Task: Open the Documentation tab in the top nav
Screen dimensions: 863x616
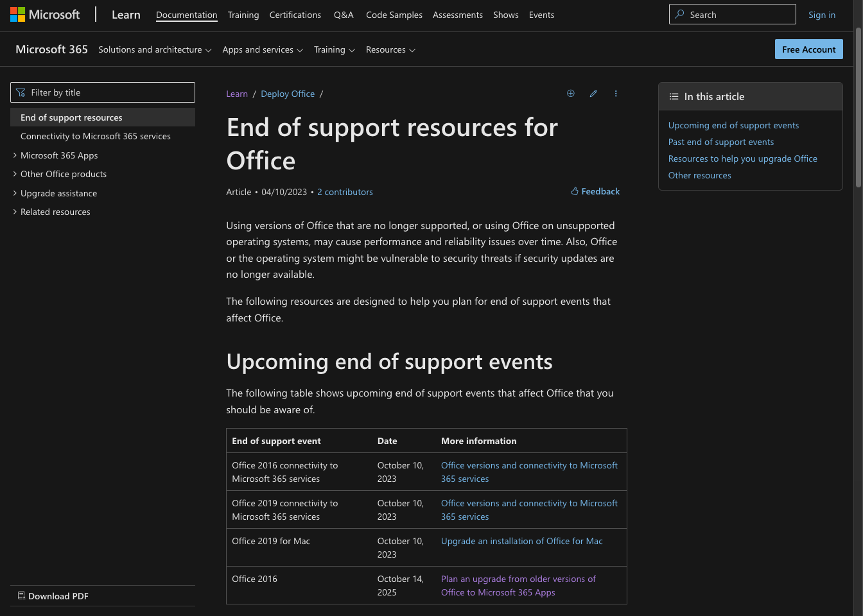Action: [x=186, y=15]
